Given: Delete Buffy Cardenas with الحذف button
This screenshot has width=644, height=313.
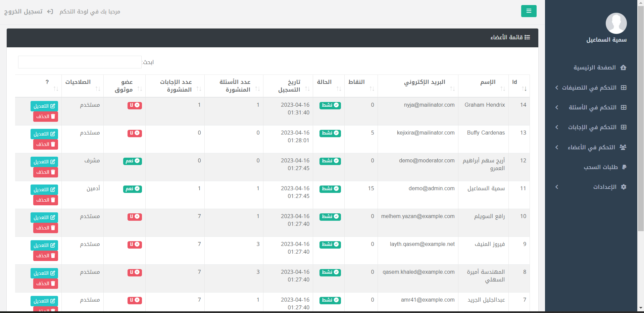Looking at the screenshot, I should pos(46,144).
